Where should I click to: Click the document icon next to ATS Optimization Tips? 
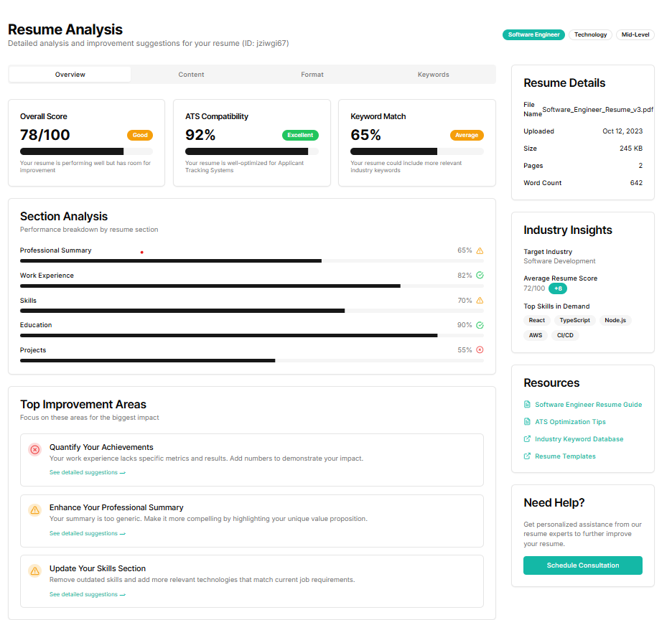click(x=528, y=422)
